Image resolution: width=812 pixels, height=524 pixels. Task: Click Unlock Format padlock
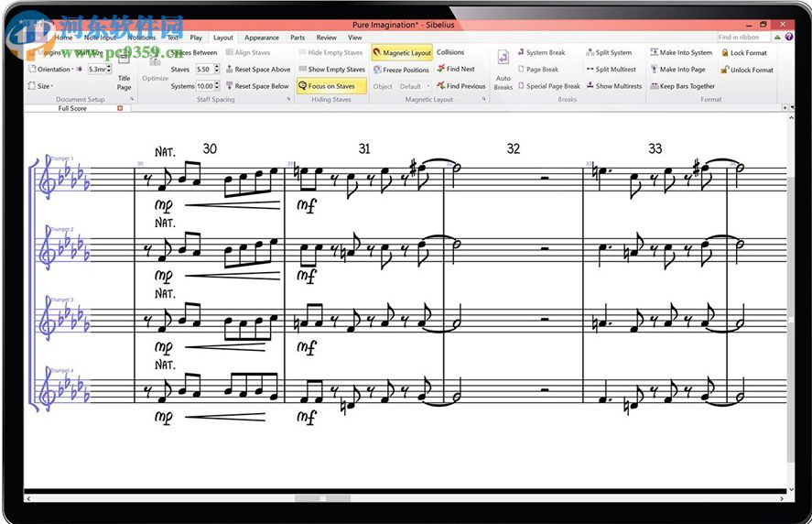coord(725,70)
